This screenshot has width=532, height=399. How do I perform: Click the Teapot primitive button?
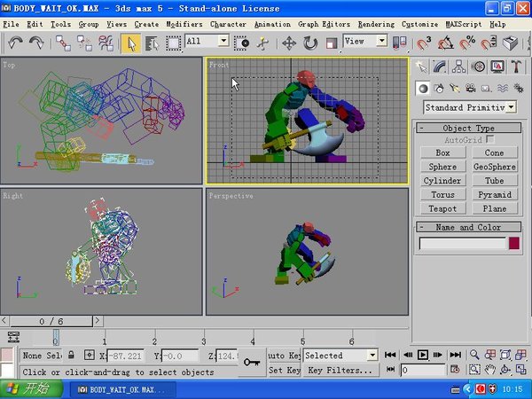point(442,208)
